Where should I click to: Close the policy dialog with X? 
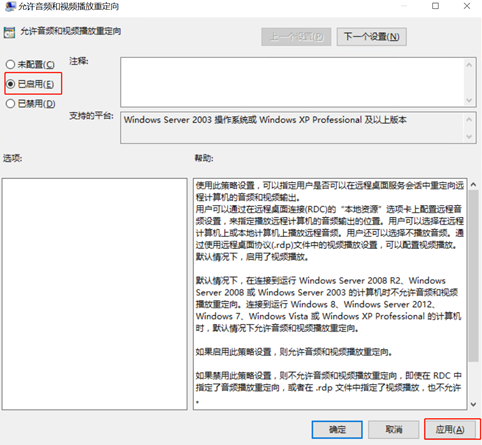[467, 6]
